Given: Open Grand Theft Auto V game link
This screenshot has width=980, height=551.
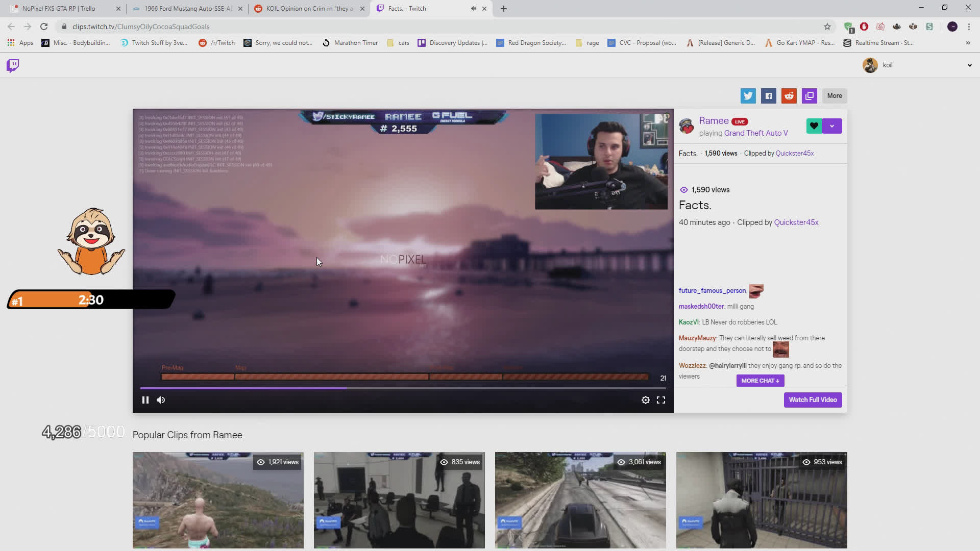Looking at the screenshot, I should pyautogui.click(x=756, y=133).
